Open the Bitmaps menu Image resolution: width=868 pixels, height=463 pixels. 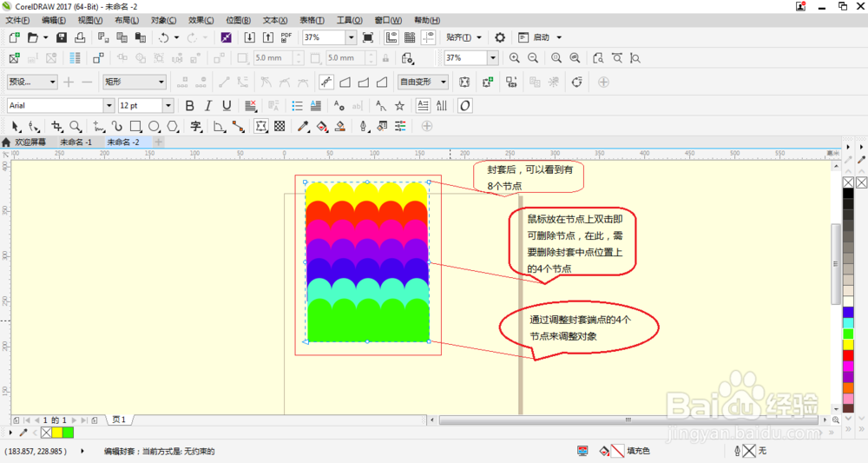(x=238, y=21)
